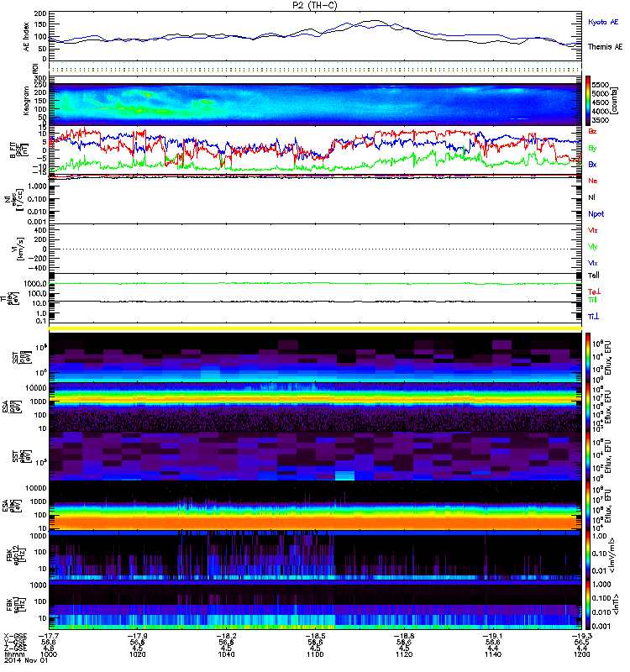The image size is (630, 672).
Task: Click the blue Npot legend label
Action: [x=596, y=214]
